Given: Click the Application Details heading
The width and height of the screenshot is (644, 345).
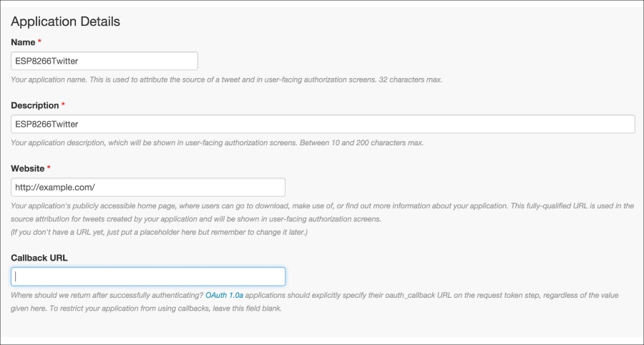Looking at the screenshot, I should 65,21.
